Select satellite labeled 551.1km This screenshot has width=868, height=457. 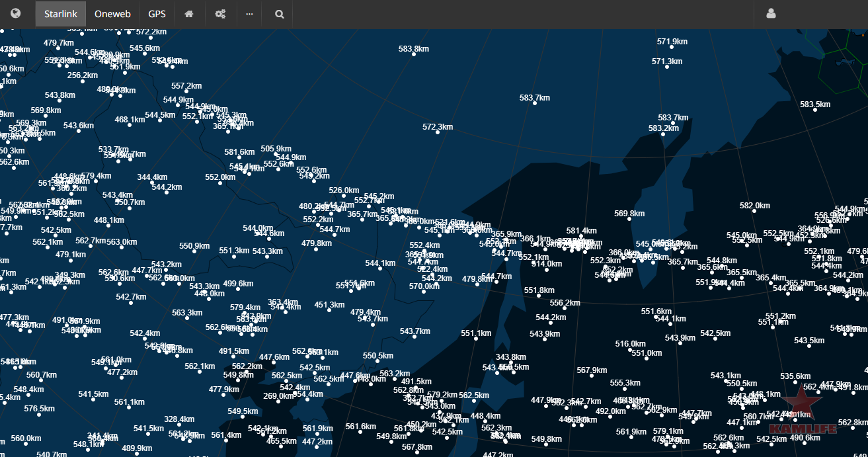click(x=476, y=333)
